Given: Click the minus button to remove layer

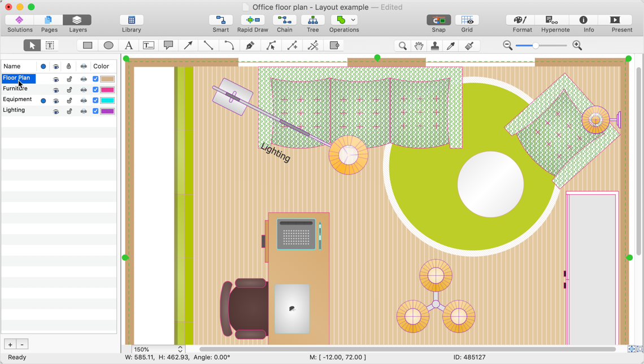Looking at the screenshot, I should (22, 344).
